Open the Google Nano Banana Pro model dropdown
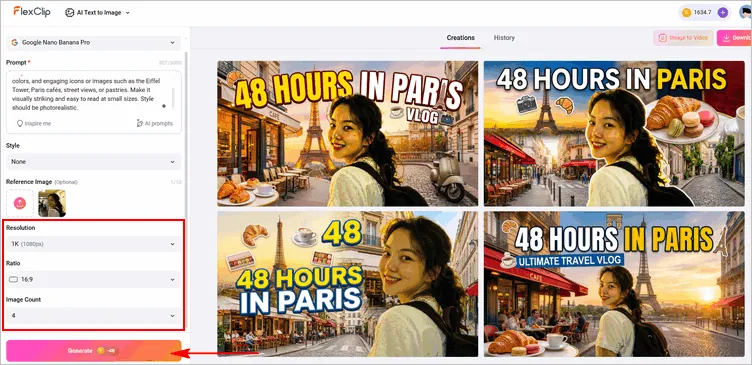752x365 pixels. tap(94, 43)
